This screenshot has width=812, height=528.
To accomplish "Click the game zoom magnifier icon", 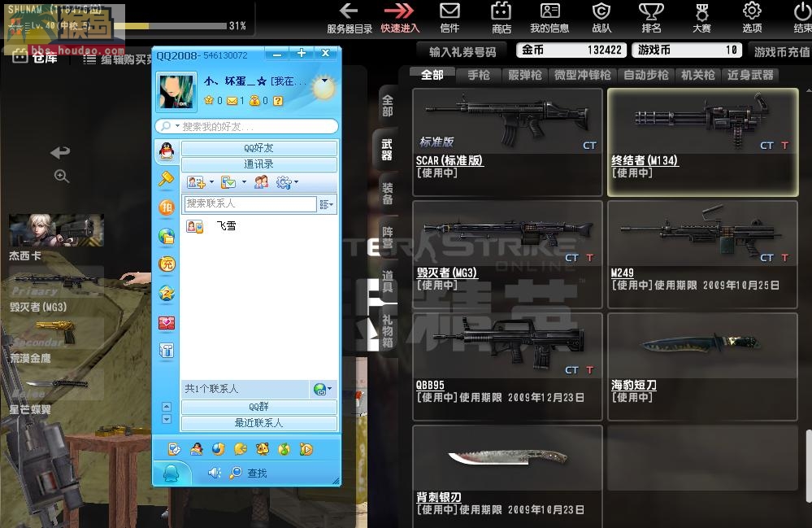I will tap(62, 177).
